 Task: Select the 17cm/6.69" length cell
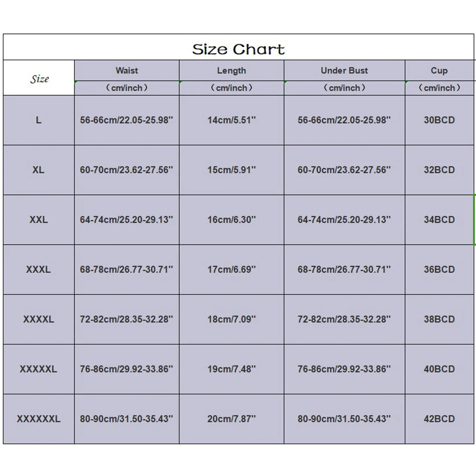(231, 270)
